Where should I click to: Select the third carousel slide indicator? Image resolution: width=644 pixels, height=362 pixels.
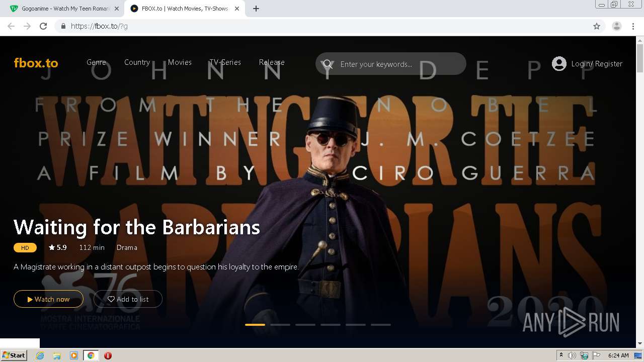pyautogui.click(x=305, y=325)
